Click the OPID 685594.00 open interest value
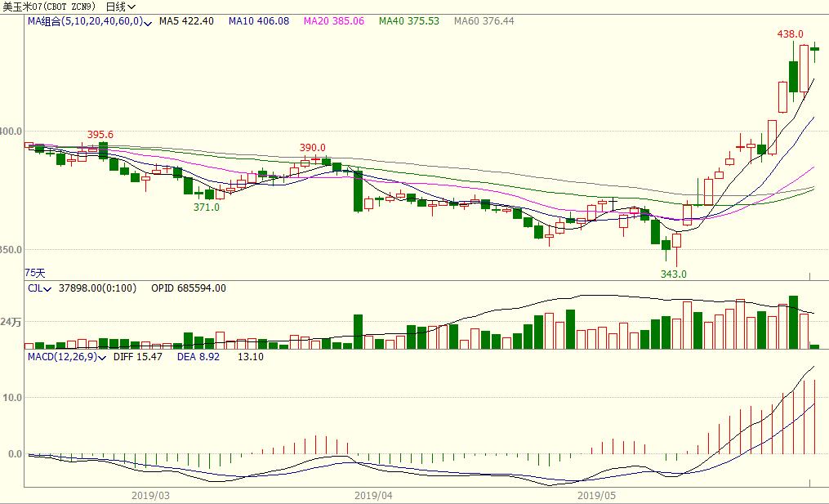 tap(188, 288)
